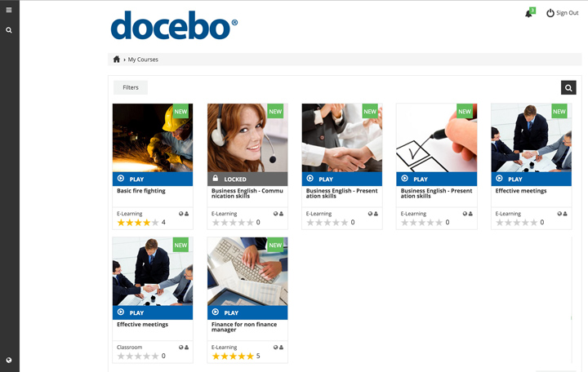Play the Classroom Effective meetings course

tap(153, 312)
